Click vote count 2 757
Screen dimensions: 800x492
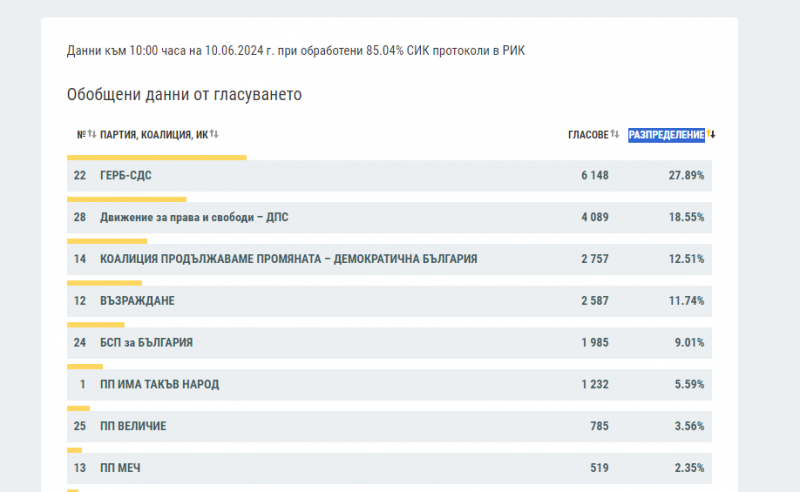point(595,259)
